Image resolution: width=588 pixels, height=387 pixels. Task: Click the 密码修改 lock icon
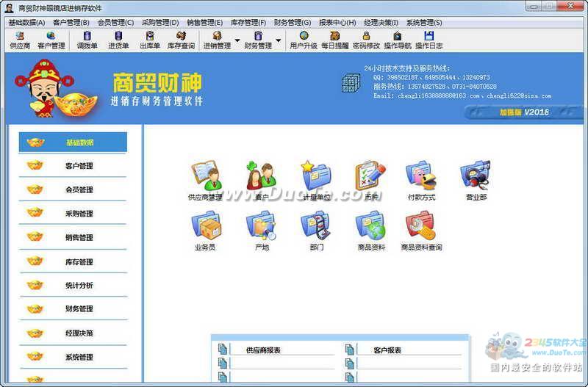click(x=366, y=36)
